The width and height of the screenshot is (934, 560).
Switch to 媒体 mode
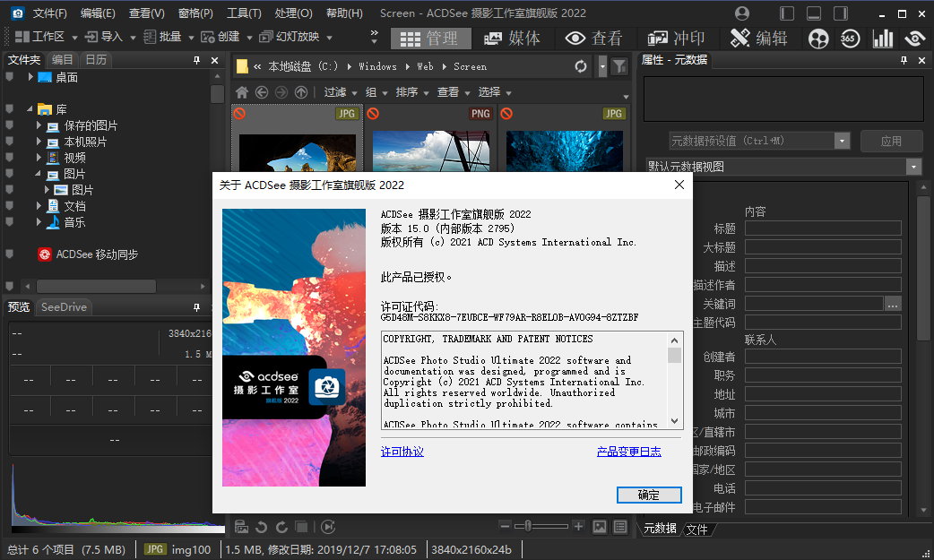(x=513, y=39)
